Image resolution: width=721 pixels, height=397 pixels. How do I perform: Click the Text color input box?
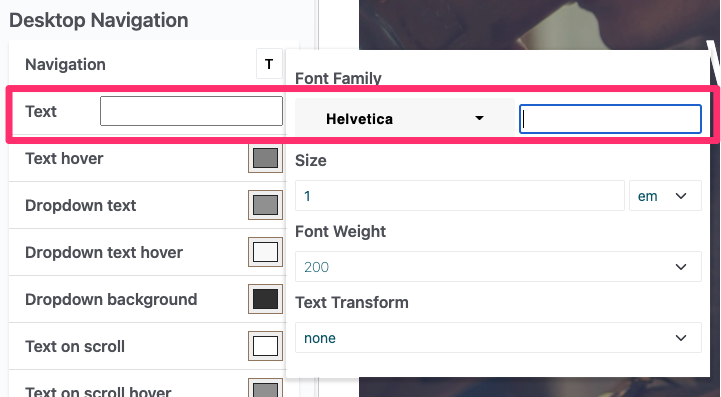191,111
